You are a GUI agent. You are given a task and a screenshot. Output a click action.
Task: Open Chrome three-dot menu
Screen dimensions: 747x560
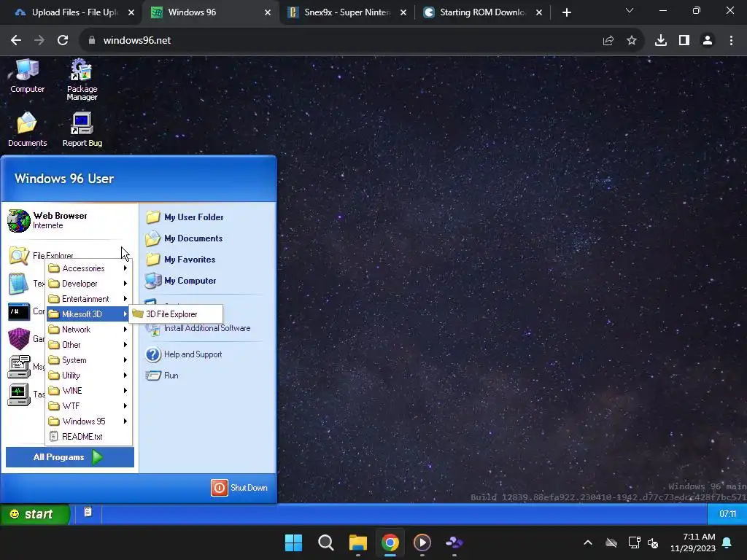pyautogui.click(x=731, y=41)
